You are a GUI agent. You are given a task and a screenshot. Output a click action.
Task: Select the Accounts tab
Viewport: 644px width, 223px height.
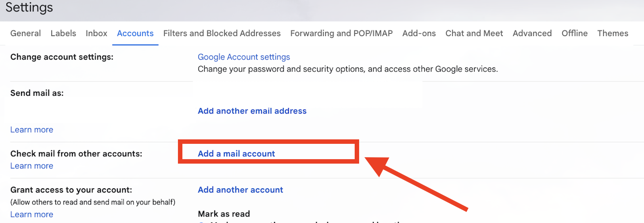[x=135, y=34]
